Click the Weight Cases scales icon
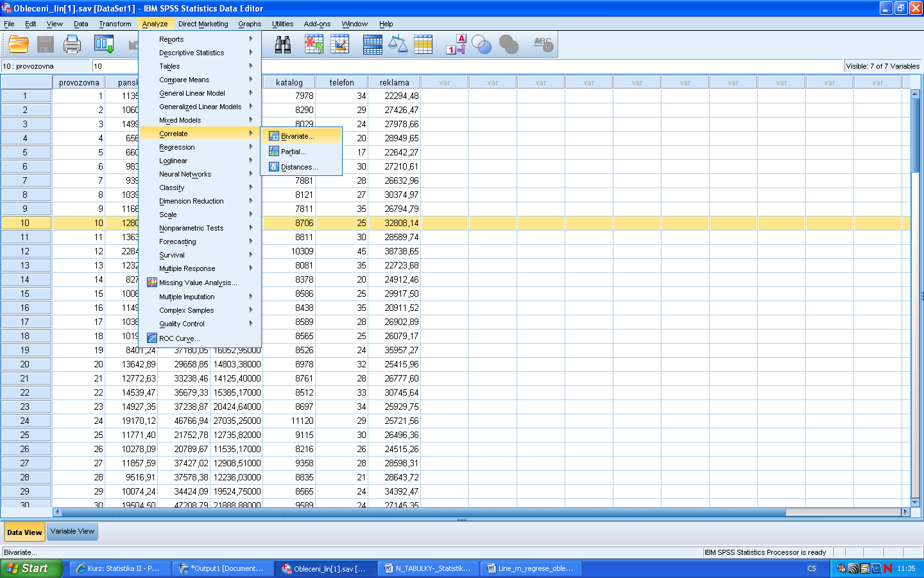The image size is (924, 578). [x=398, y=44]
